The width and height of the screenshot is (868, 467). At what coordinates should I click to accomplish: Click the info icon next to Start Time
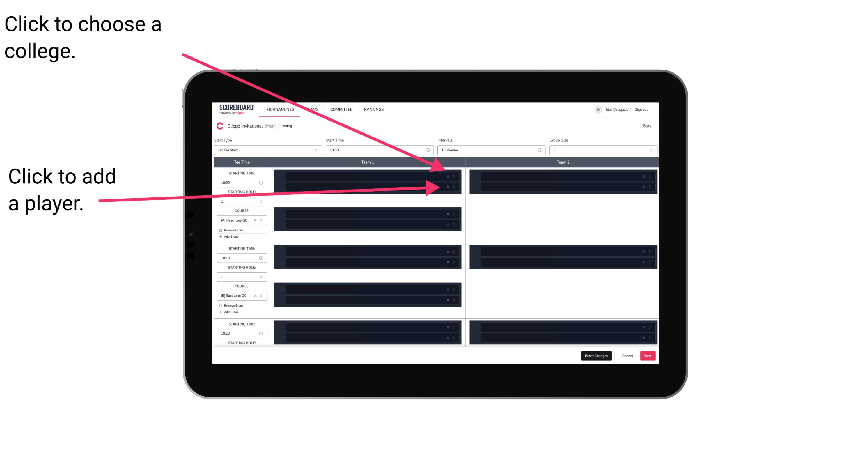click(x=431, y=150)
